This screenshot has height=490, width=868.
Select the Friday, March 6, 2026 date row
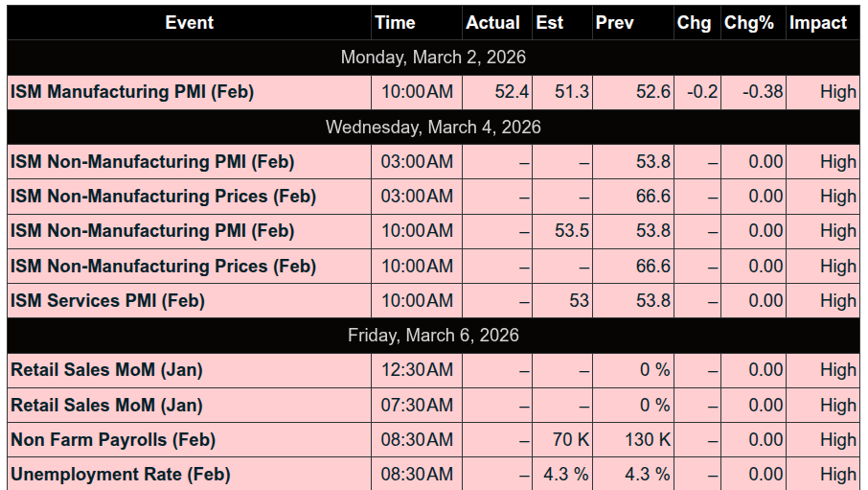(433, 336)
